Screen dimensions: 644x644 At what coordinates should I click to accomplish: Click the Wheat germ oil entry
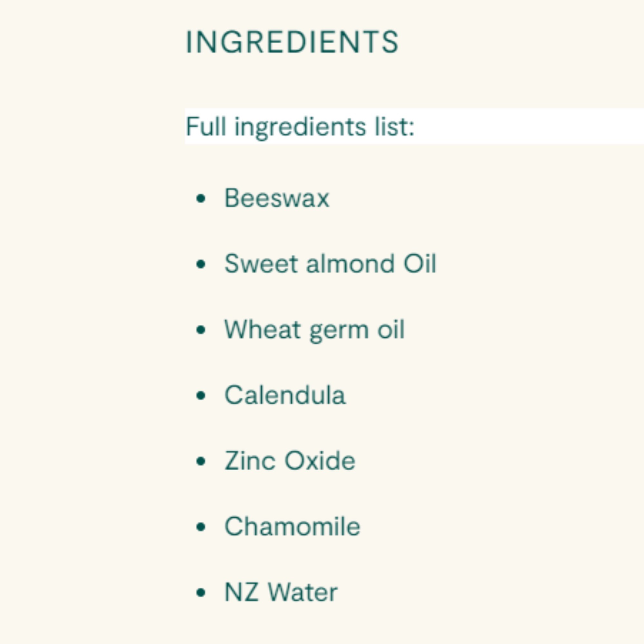(x=314, y=329)
